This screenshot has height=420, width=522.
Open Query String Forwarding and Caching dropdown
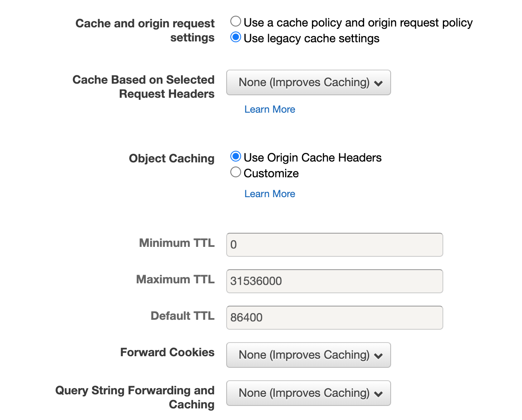coord(309,393)
